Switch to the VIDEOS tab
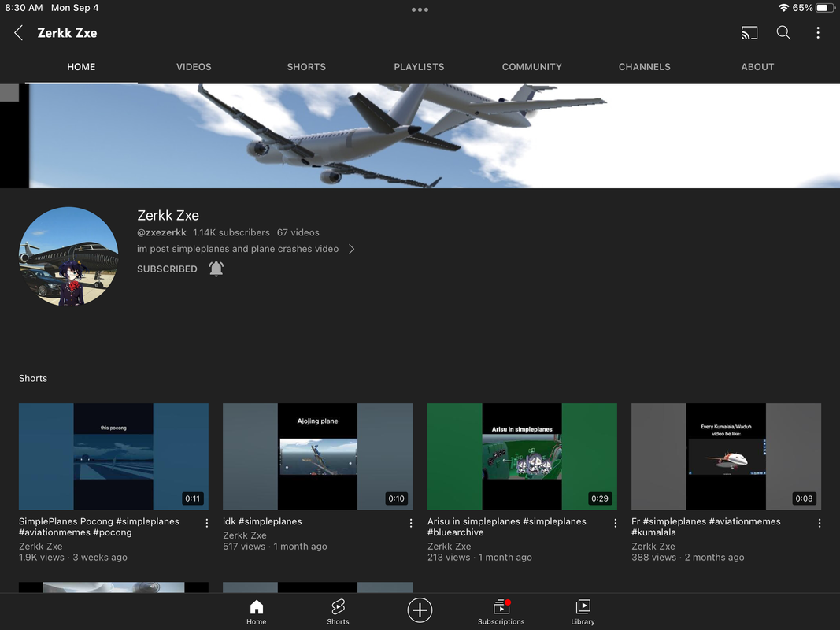Screen dimensions: 840x630 click(194, 67)
